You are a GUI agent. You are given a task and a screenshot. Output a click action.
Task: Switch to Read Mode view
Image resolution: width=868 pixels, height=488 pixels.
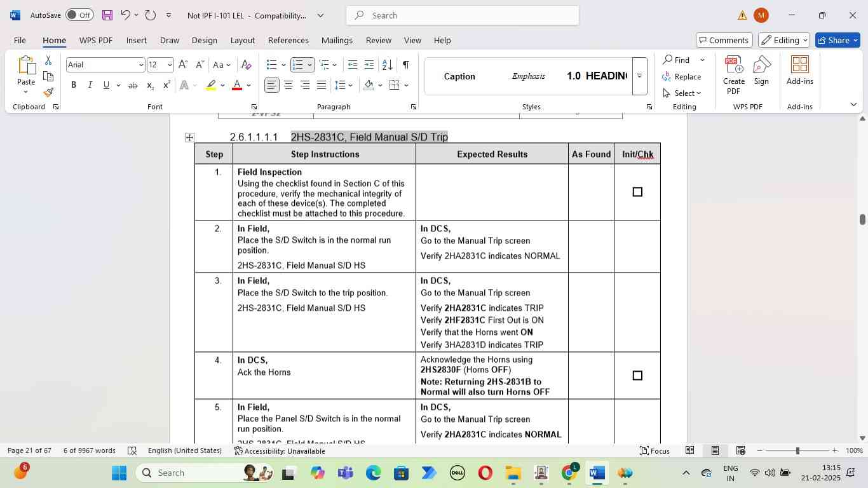[689, 451]
